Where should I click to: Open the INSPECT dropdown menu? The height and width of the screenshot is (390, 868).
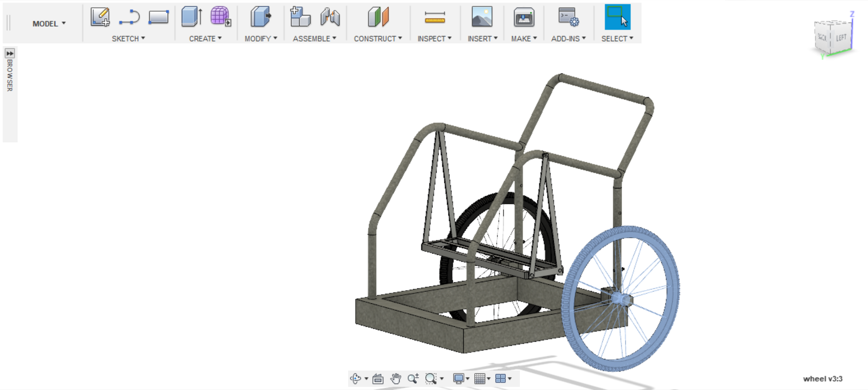(x=434, y=39)
